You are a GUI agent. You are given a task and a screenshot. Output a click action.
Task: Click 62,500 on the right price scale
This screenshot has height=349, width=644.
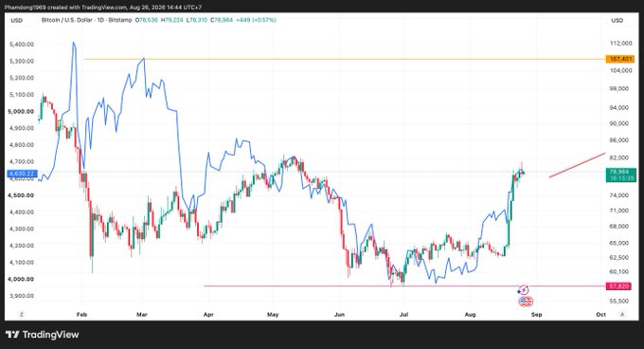[619, 257]
